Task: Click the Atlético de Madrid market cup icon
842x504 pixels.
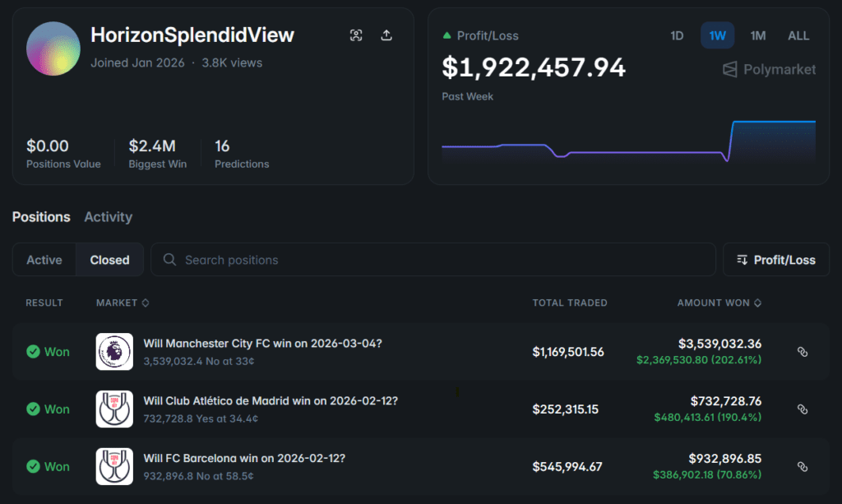Action: (114, 409)
